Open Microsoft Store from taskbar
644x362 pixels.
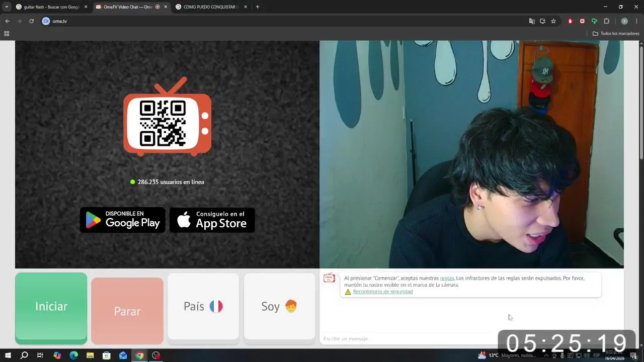point(107,355)
